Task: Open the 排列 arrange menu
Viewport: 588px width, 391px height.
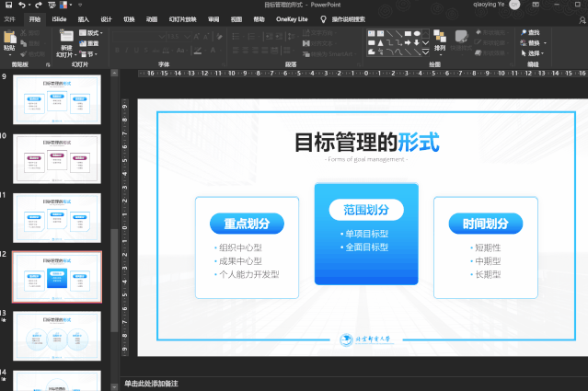Action: click(440, 41)
